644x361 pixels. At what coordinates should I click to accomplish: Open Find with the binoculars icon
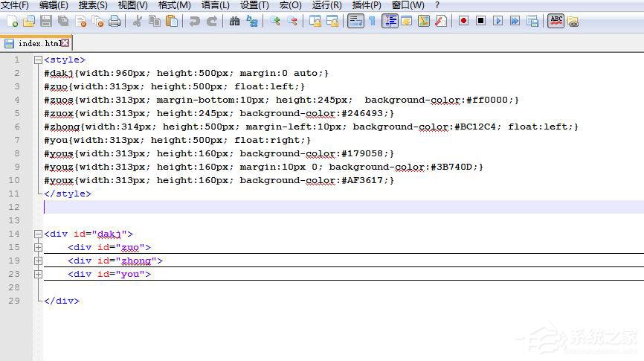click(x=234, y=21)
